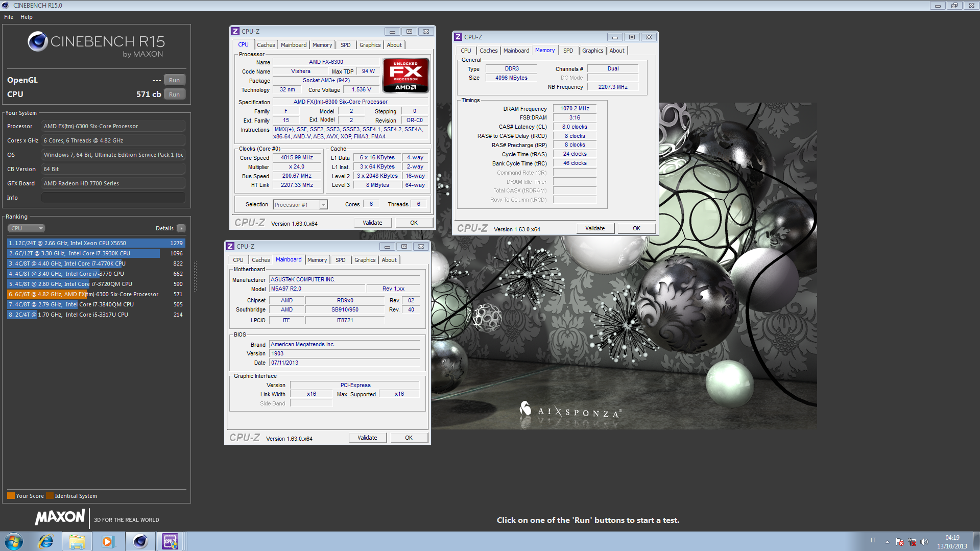The width and height of the screenshot is (980, 551).
Task: Open Memory tab in CPU window
Action: (322, 45)
